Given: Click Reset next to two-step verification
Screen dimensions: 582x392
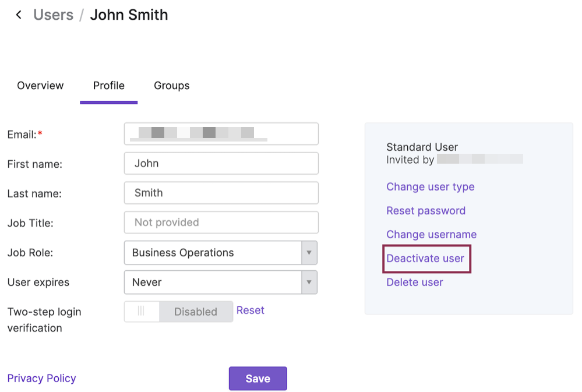Looking at the screenshot, I should pyautogui.click(x=250, y=310).
